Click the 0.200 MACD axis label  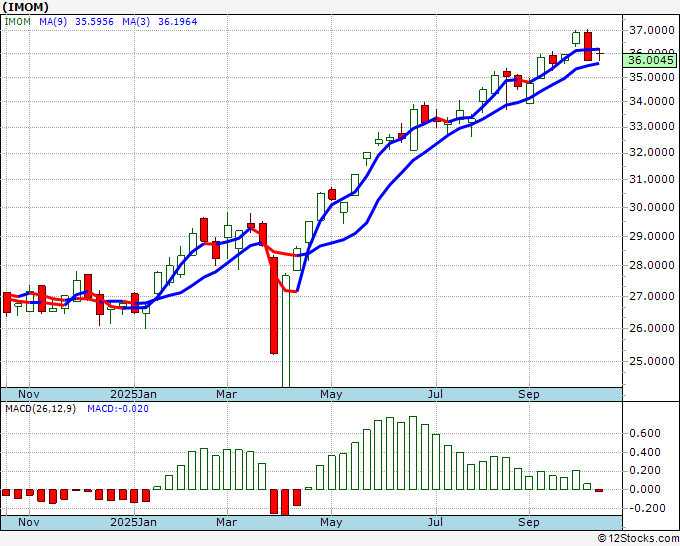(644, 471)
